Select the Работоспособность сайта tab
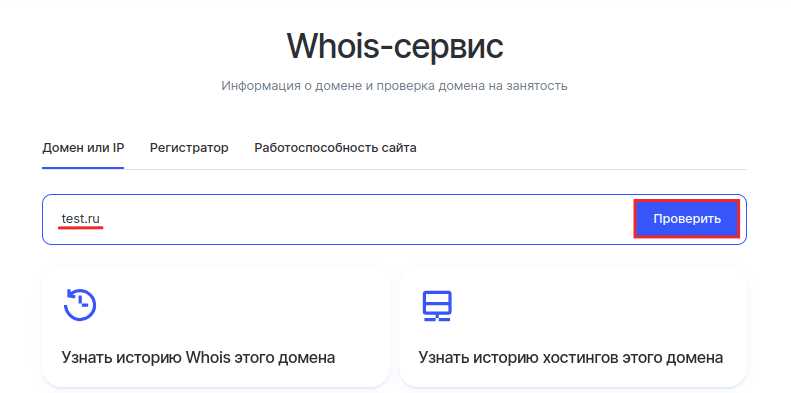The height and width of the screenshot is (393, 791). (x=335, y=148)
